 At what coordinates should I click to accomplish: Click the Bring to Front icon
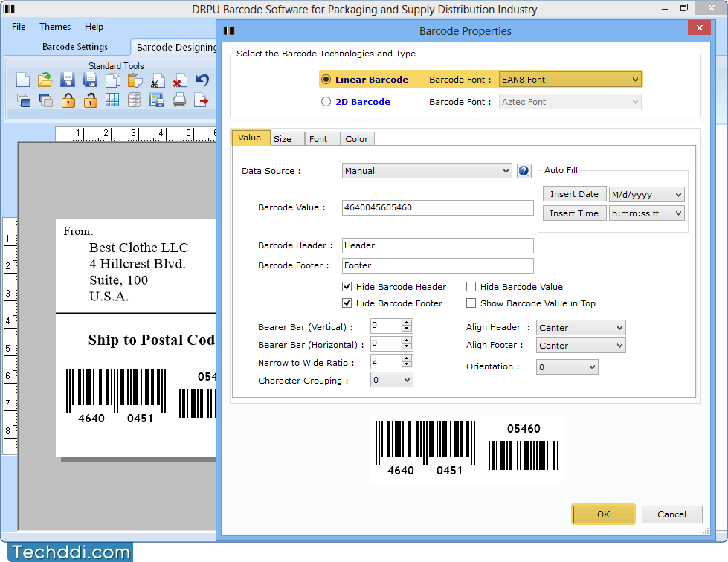(23, 100)
